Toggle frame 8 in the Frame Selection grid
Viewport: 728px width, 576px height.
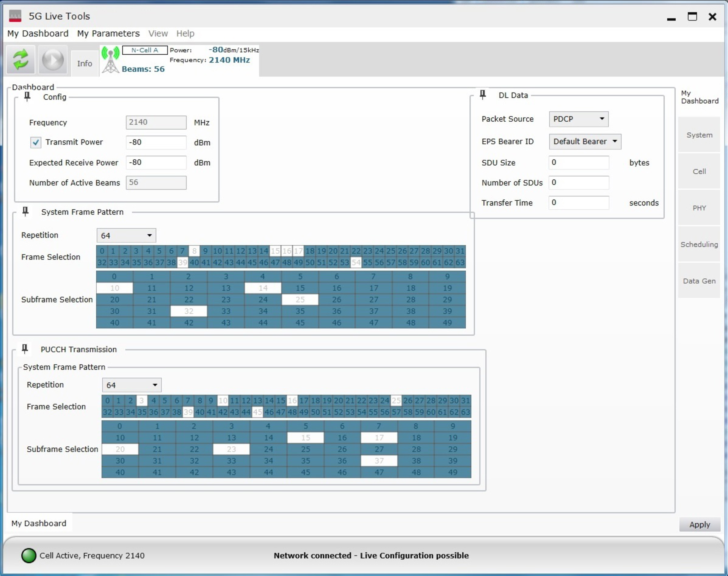click(x=194, y=251)
